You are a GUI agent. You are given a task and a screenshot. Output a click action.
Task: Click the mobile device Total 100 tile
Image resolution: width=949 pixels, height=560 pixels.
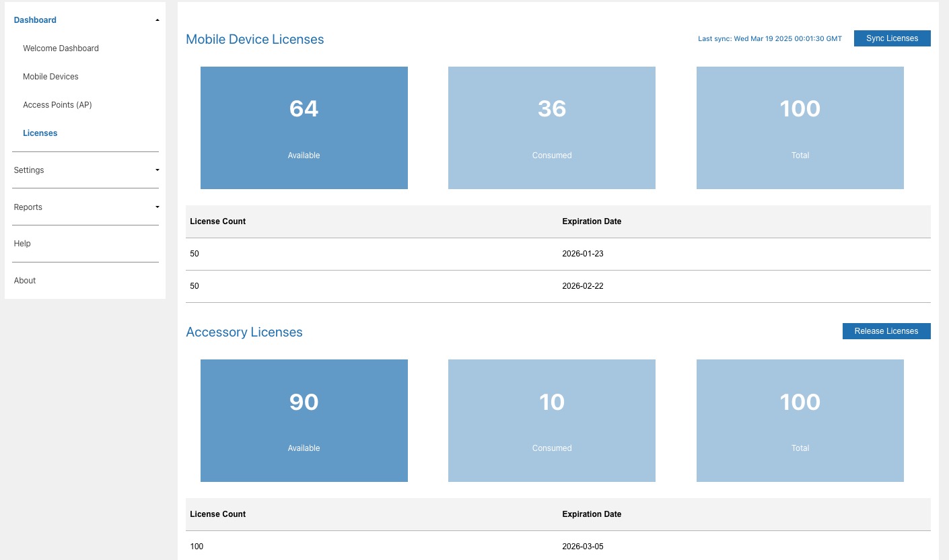(800, 128)
